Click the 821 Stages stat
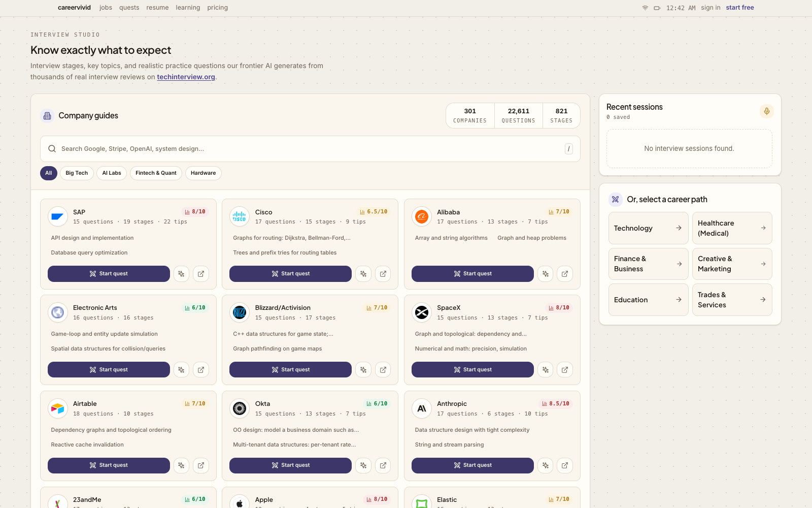The image size is (812, 508). [x=561, y=115]
